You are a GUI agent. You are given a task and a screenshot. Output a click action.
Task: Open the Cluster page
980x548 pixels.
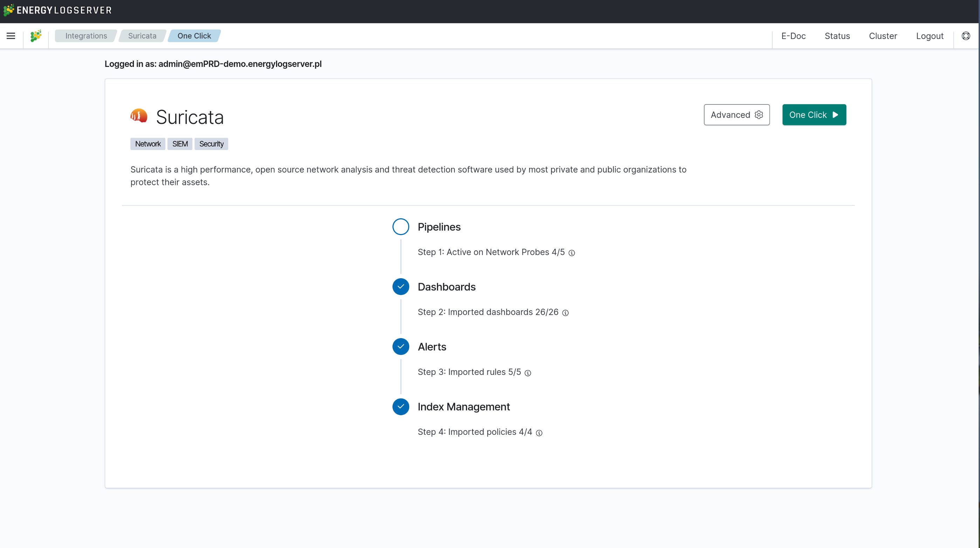coord(883,36)
